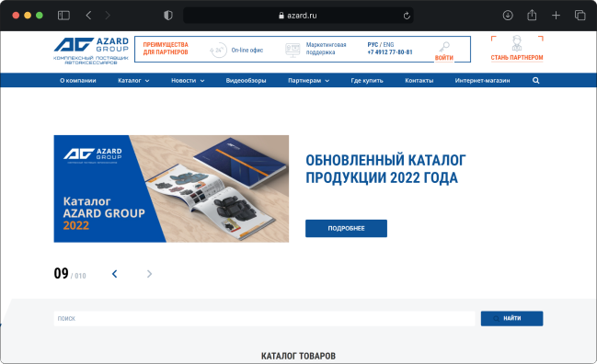Switch language to ENG

pyautogui.click(x=388, y=44)
